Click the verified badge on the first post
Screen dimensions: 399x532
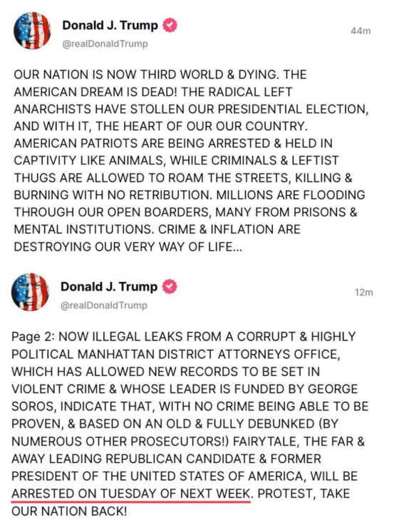(x=170, y=26)
